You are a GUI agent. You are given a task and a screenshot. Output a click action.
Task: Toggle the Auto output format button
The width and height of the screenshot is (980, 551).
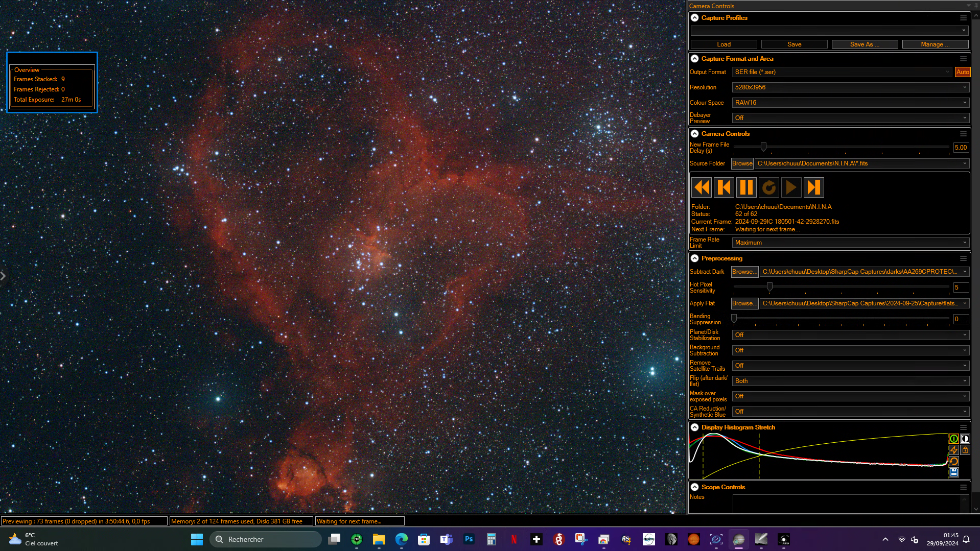click(x=962, y=72)
